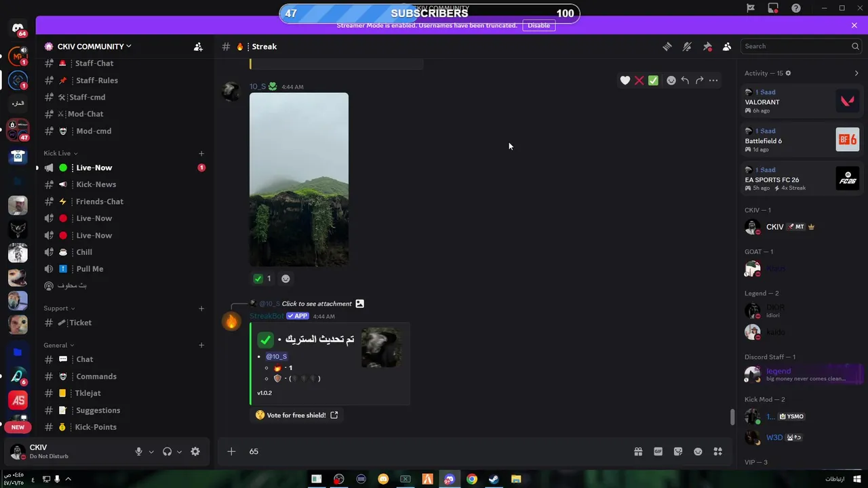Open StreakBot embed thumbnail image
The height and width of the screenshot is (488, 868).
[x=381, y=348]
